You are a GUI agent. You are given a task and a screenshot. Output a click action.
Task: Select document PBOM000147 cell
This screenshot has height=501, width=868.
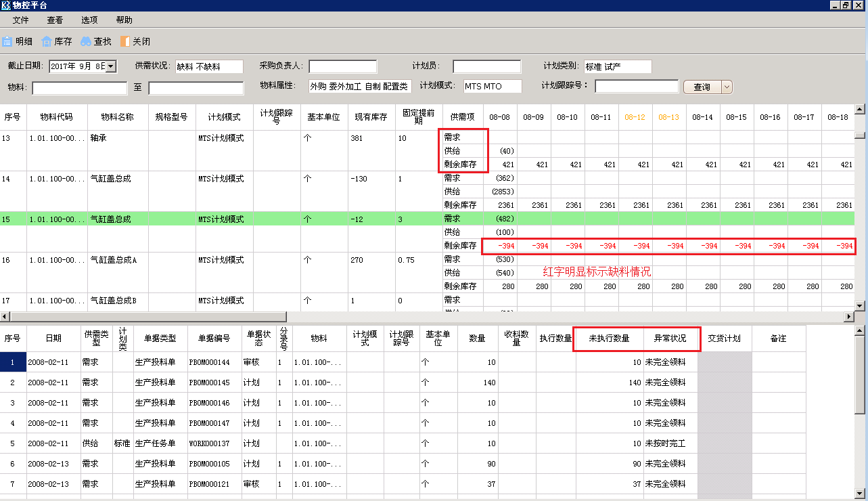click(x=214, y=423)
